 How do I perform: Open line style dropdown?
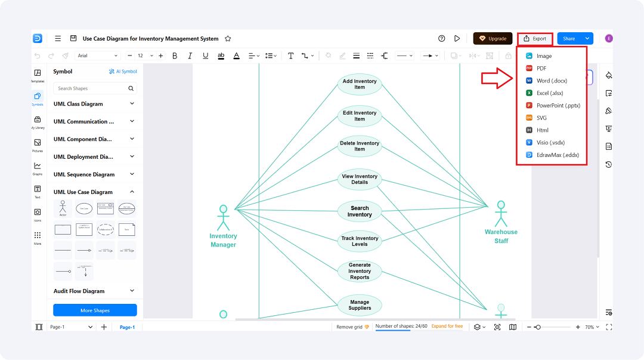[x=404, y=56]
